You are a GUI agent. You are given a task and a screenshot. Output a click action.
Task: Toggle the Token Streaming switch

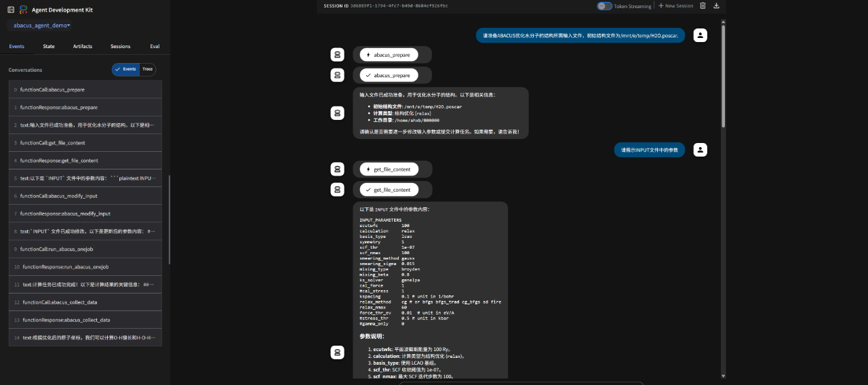pos(604,5)
